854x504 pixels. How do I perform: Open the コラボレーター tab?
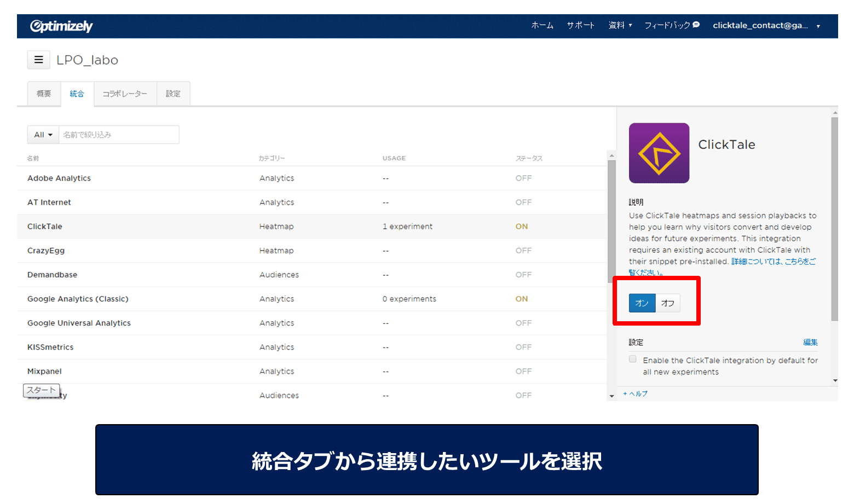[x=125, y=94]
